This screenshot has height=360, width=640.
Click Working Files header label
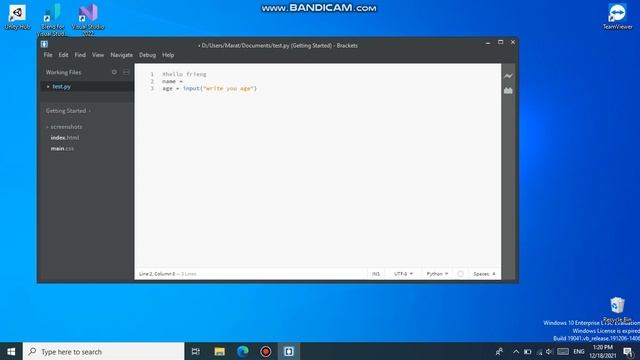[63, 72]
